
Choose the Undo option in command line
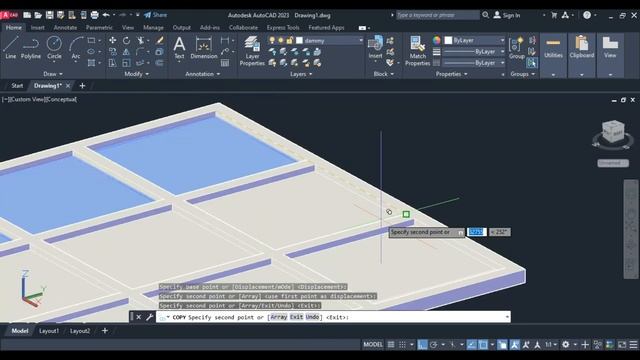pyautogui.click(x=312, y=317)
